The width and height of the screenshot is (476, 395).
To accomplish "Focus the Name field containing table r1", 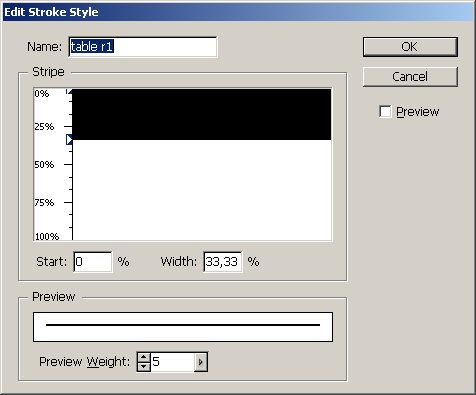I will click(x=143, y=47).
